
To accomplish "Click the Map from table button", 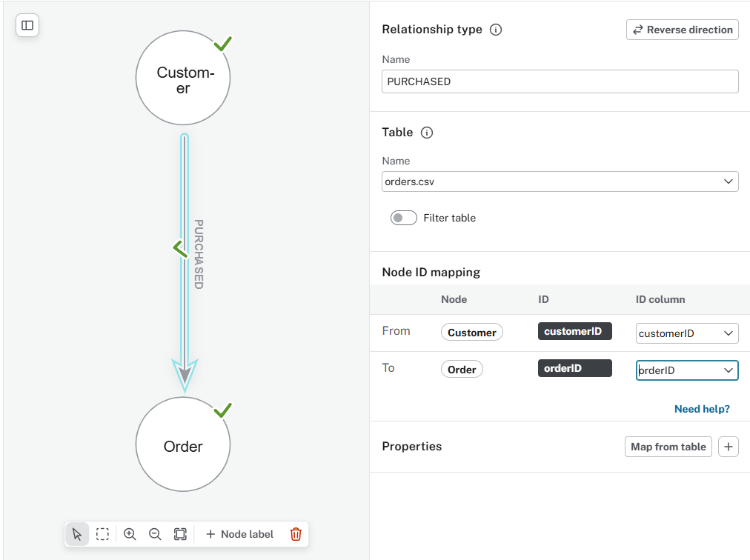I will tap(668, 446).
